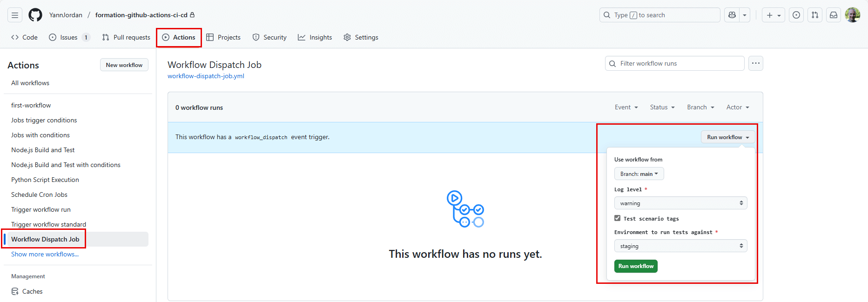This screenshot has width=868, height=302.
Task: Expand the Copilot dropdown arrow
Action: 745,15
